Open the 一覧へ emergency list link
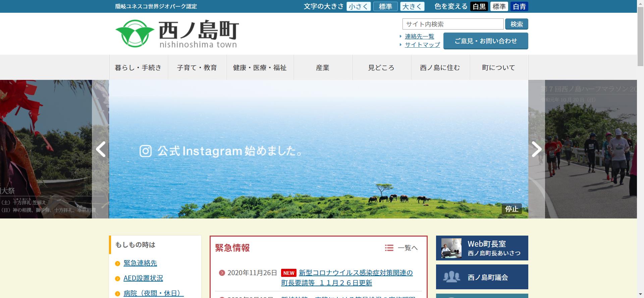 (x=401, y=248)
